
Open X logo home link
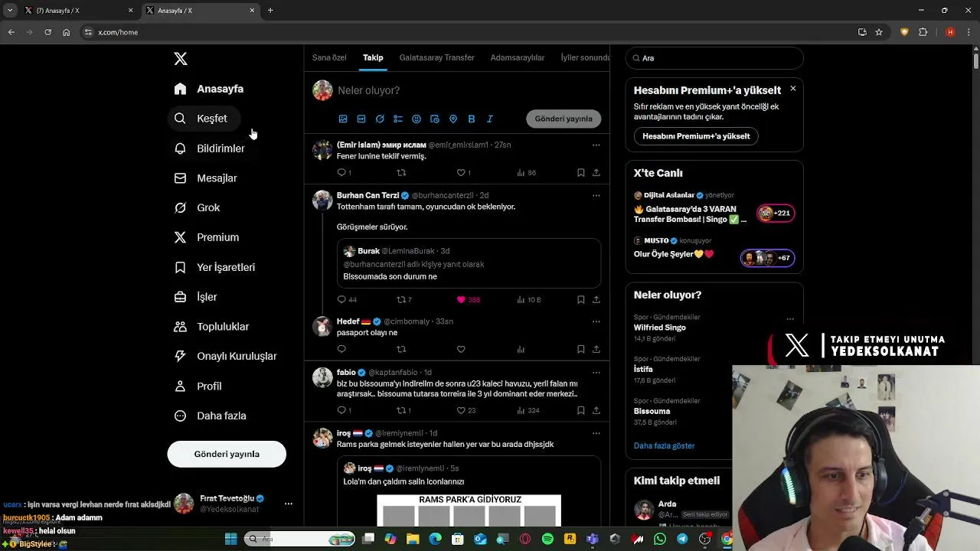[181, 59]
